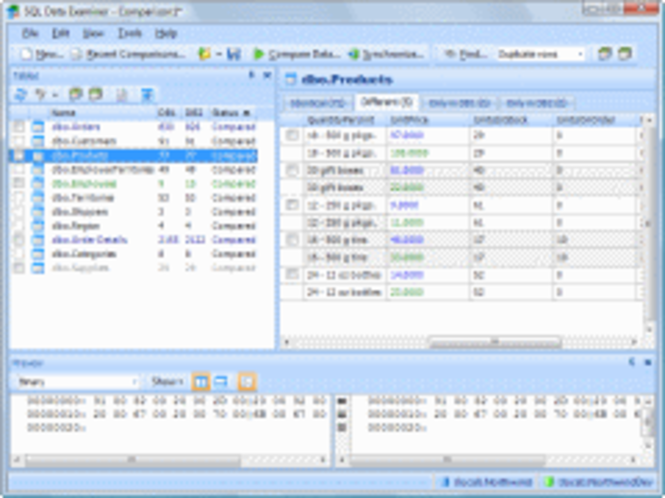Click the save floppy disk icon
The image size is (665, 498).
click(x=234, y=54)
